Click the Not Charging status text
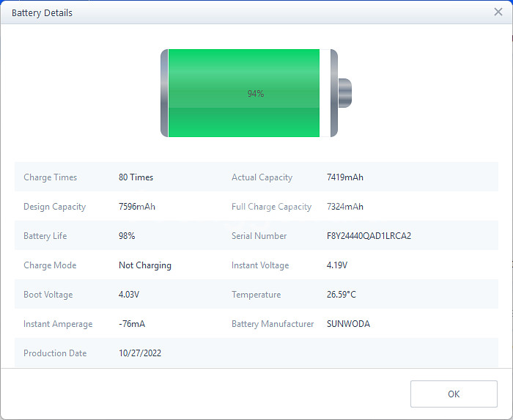This screenshot has height=420, width=513. point(145,265)
